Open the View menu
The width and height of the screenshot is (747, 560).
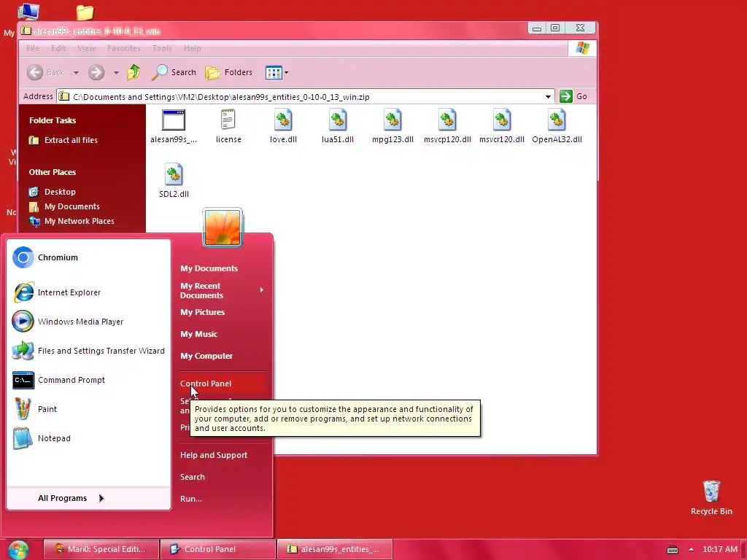[86, 48]
